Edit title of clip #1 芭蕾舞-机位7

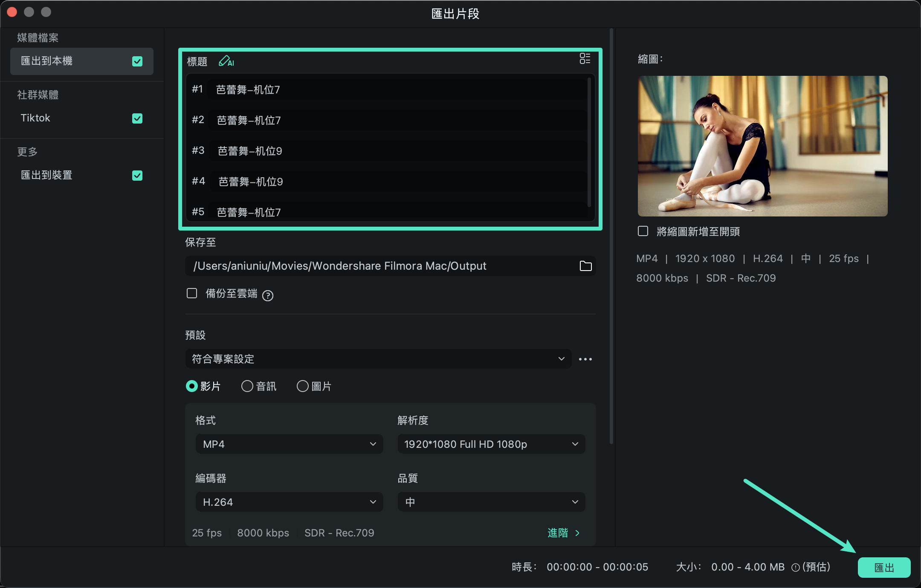(397, 89)
